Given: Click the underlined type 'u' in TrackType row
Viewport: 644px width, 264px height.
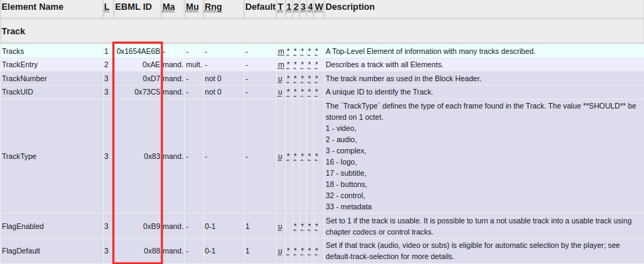Looking at the screenshot, I should [280, 156].
